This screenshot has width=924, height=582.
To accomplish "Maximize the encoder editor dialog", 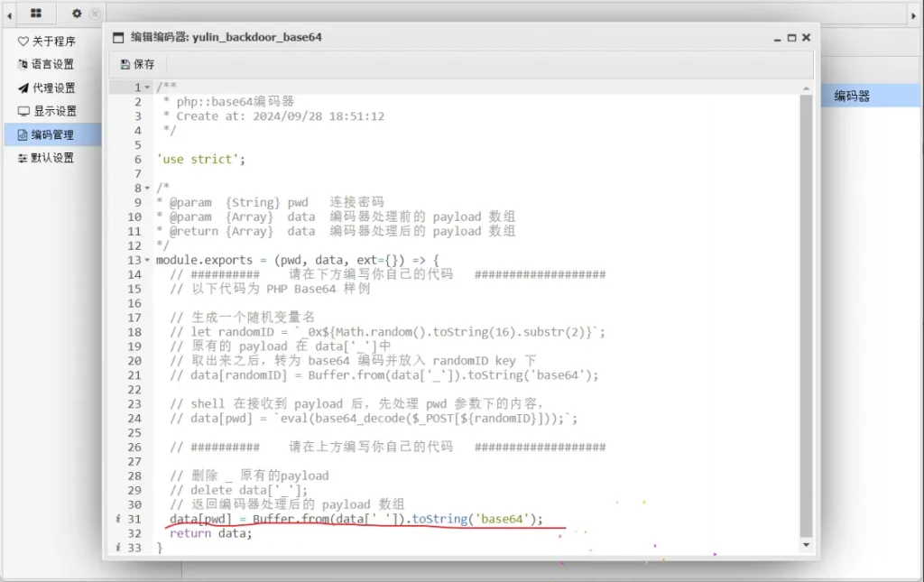I will 791,38.
